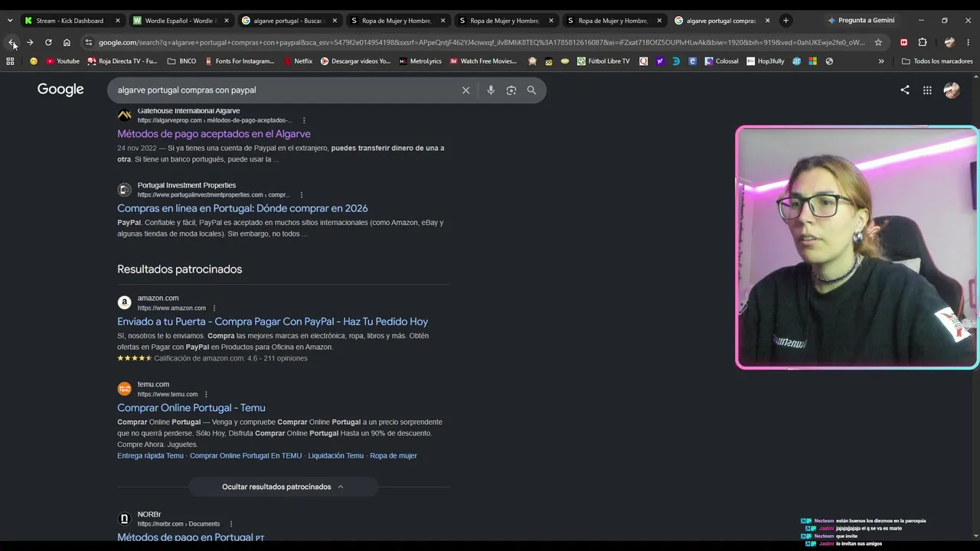
Task: Open Chrome profile avatar in toolbar
Action: click(949, 43)
